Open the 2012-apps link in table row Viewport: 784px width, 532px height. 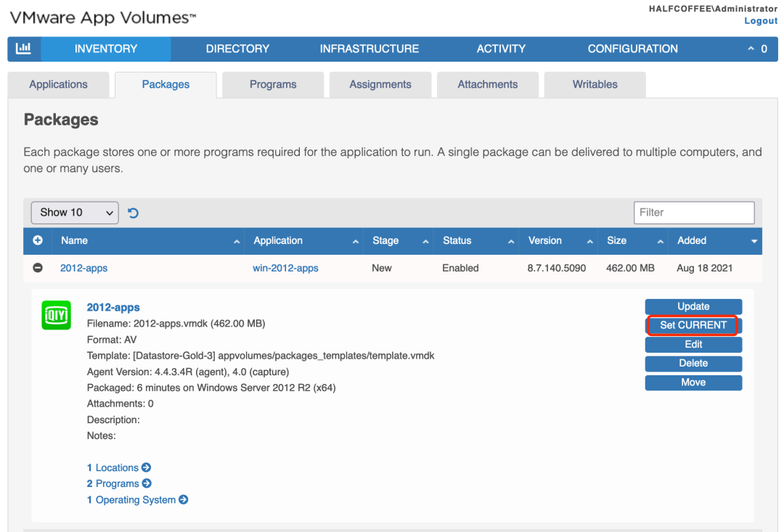click(x=84, y=268)
